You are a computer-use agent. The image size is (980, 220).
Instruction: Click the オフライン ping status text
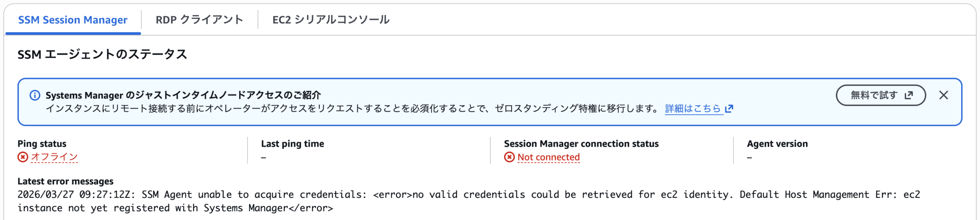click(54, 157)
